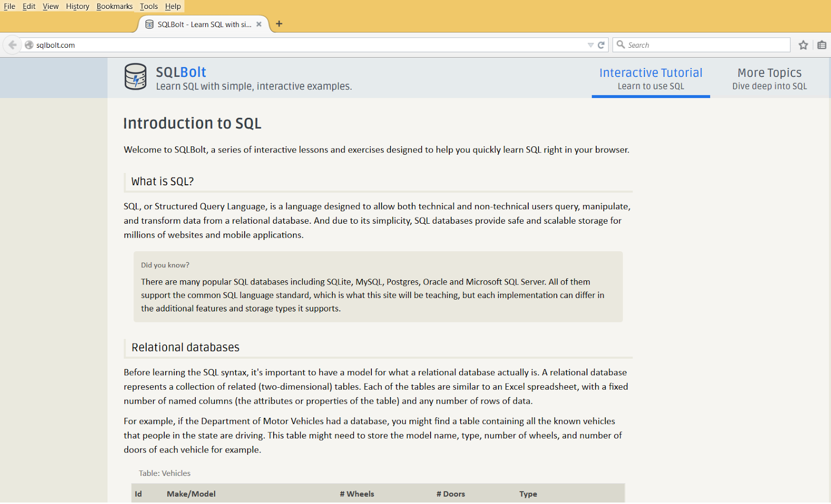This screenshot has width=831, height=504.
Task: Open the View menu
Action: pyautogui.click(x=50, y=6)
